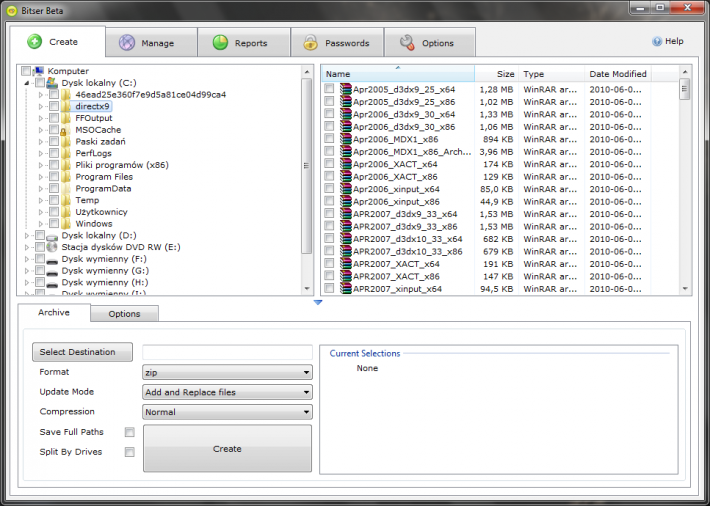This screenshot has width=710, height=506.
Task: Click the Dysk wymienny (H:) drive icon
Action: coord(52,283)
